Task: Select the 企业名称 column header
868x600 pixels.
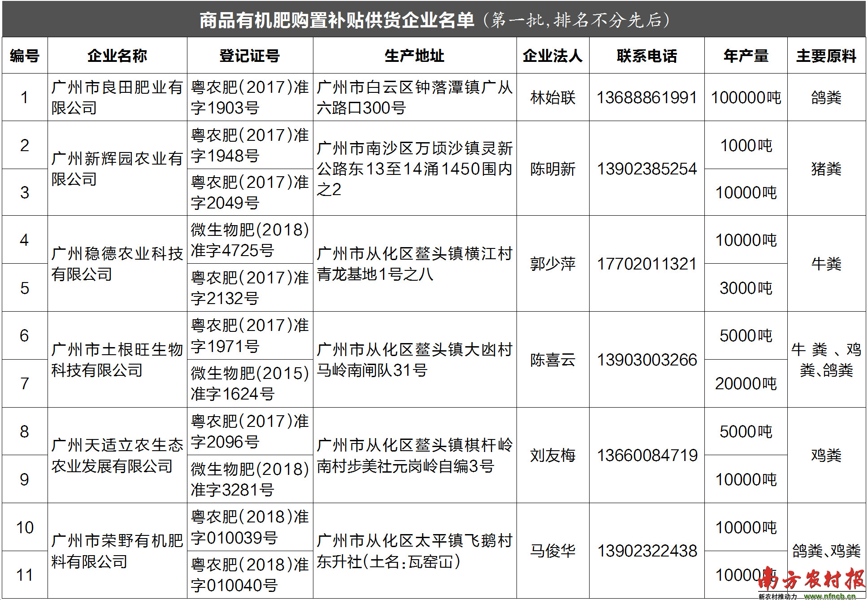Action: [117, 56]
